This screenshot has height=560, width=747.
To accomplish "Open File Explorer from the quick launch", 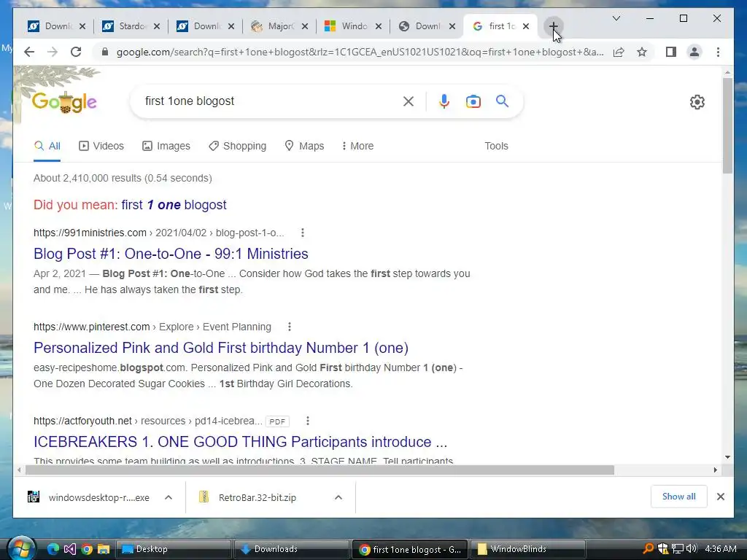I will 104,549.
